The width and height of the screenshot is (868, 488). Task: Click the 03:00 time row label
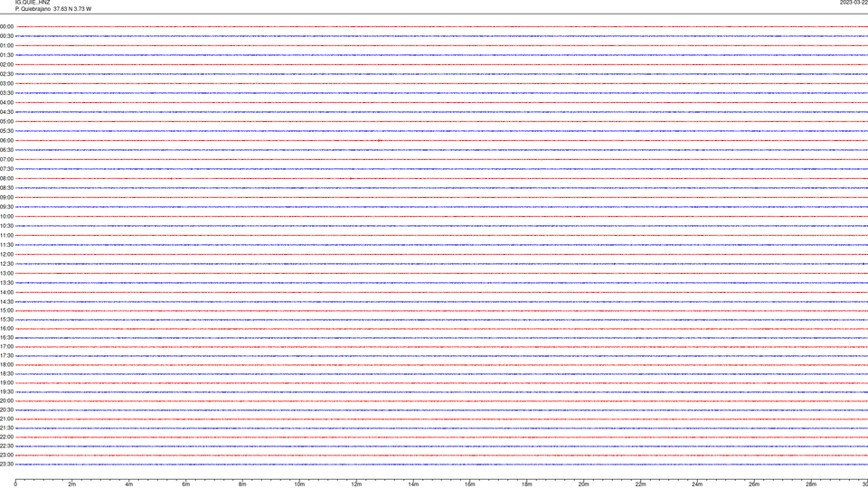pos(6,83)
